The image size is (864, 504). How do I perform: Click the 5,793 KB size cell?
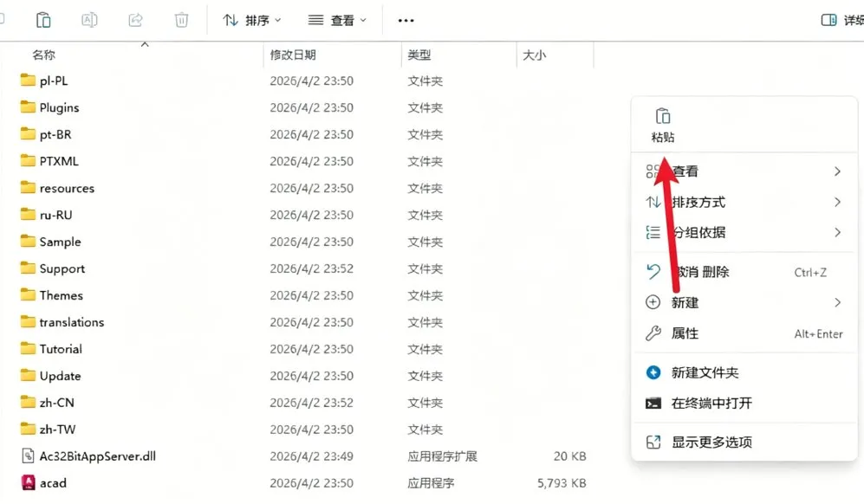pos(562,483)
